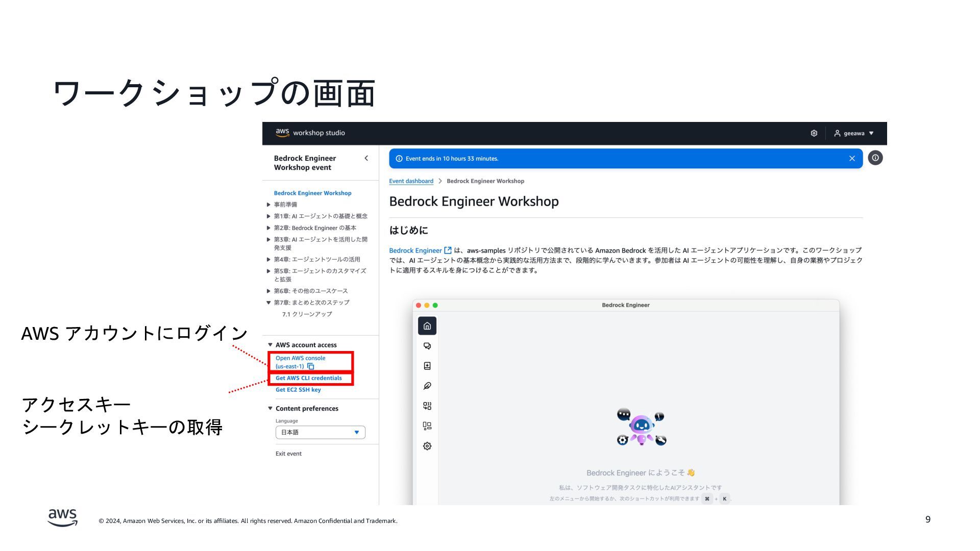Copy AWS console link icon

click(x=310, y=366)
